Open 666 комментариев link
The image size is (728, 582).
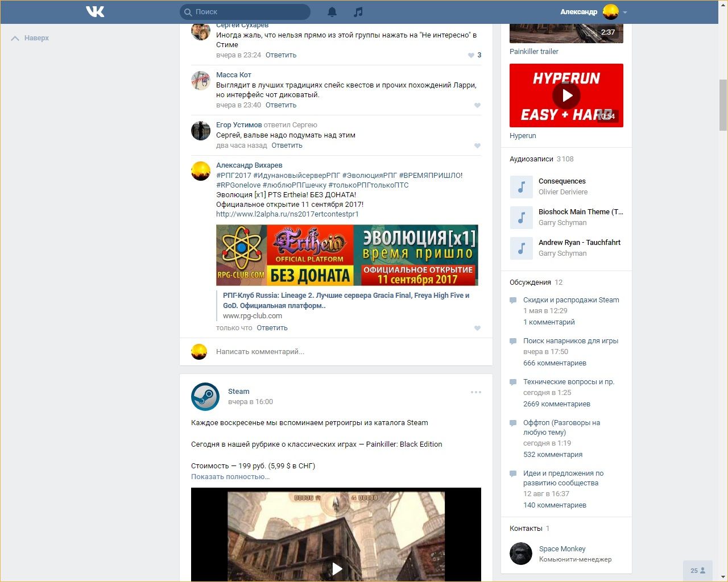555,363
